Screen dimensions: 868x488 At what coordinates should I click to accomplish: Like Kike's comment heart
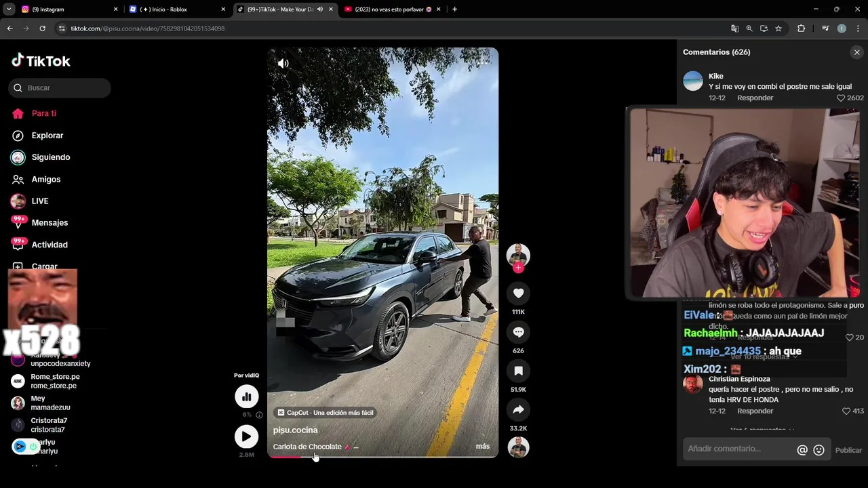pos(841,98)
